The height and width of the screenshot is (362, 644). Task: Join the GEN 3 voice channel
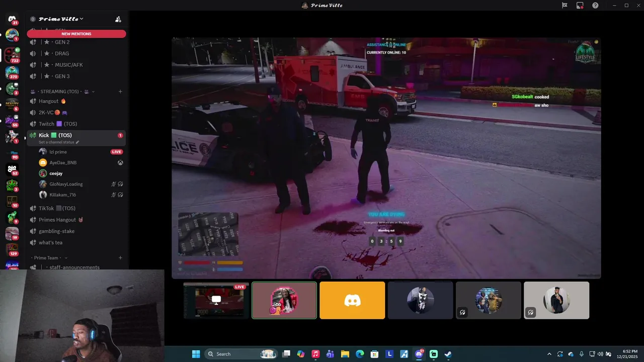[76, 76]
